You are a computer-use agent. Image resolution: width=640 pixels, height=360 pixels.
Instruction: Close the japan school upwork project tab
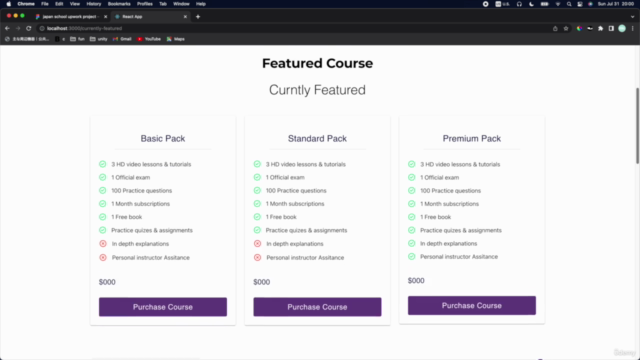coord(105,17)
